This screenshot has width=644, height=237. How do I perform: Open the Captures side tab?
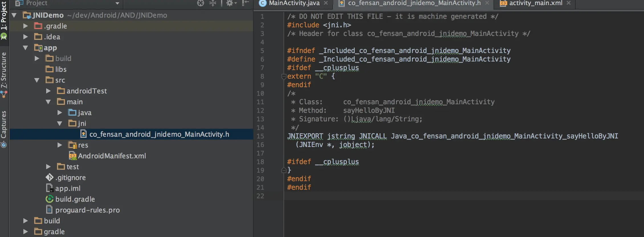[4, 124]
